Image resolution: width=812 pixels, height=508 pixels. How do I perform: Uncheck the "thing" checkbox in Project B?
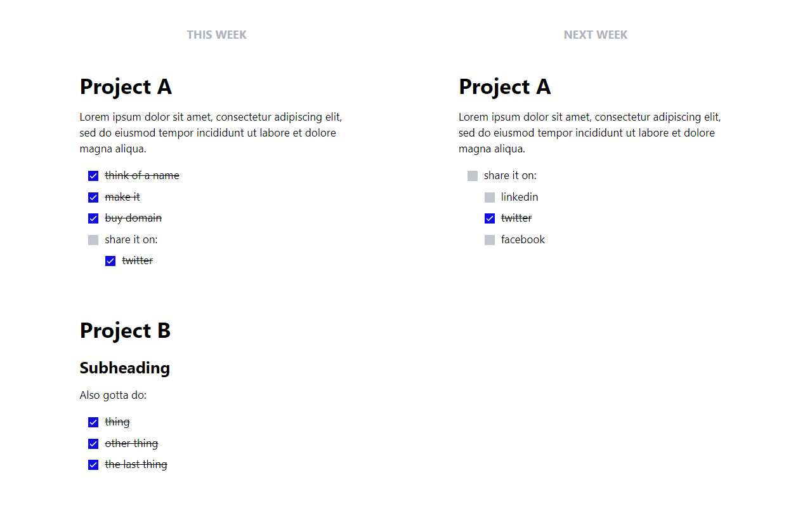pos(93,422)
